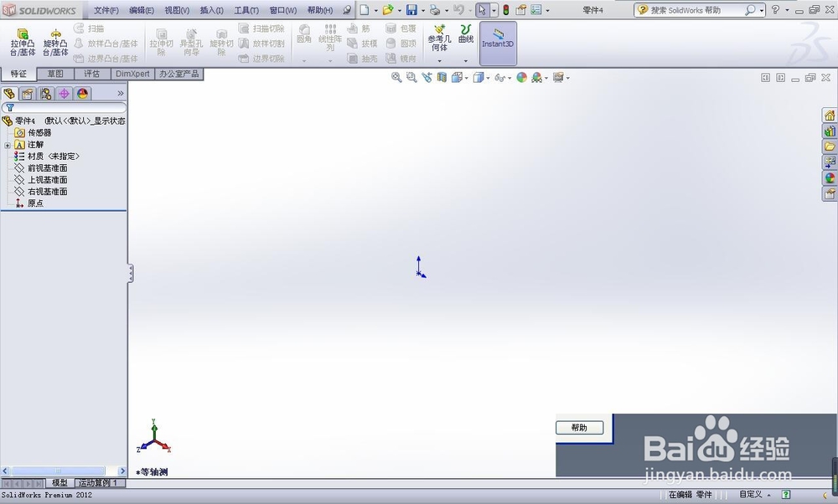
Task: Click the Rebuild traffic light icon
Action: (x=505, y=9)
